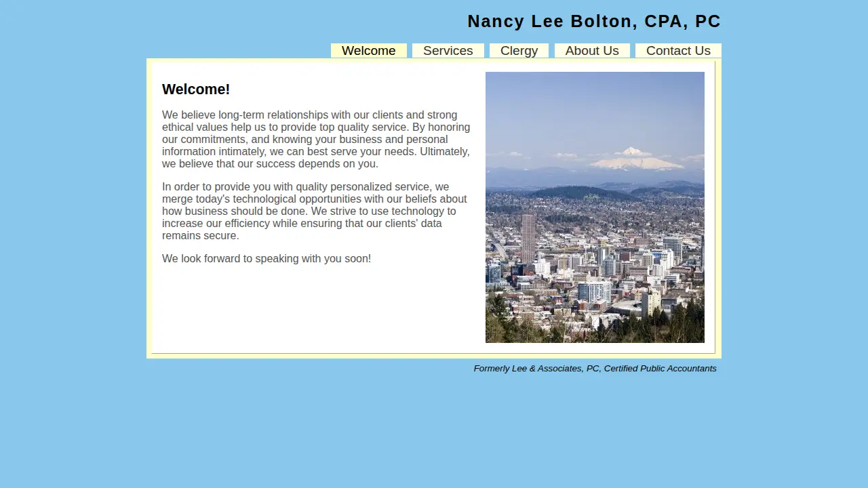Open the Welcome tab

(369, 51)
